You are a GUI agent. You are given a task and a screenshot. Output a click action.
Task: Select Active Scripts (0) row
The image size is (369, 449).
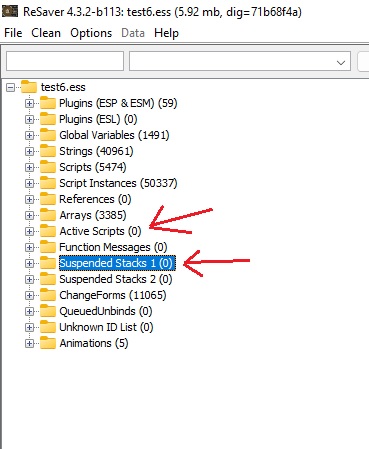[100, 231]
